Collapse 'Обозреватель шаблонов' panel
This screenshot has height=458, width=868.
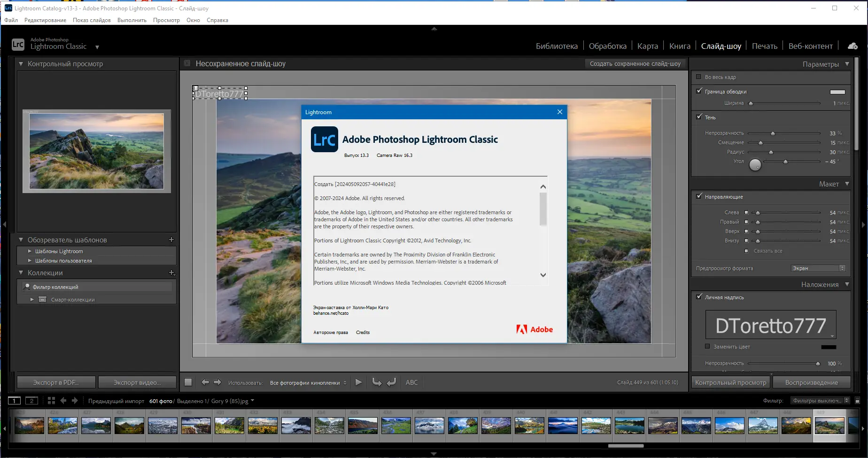click(21, 240)
